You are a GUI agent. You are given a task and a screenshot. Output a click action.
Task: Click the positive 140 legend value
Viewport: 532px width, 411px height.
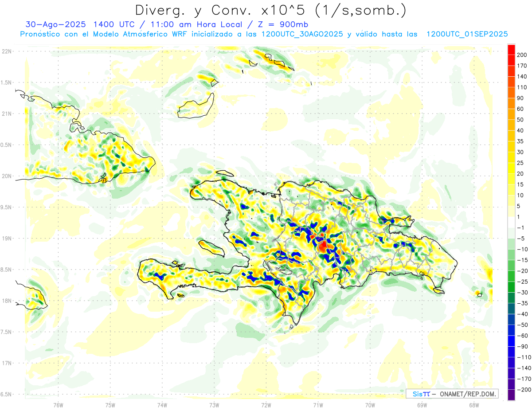(x=522, y=77)
